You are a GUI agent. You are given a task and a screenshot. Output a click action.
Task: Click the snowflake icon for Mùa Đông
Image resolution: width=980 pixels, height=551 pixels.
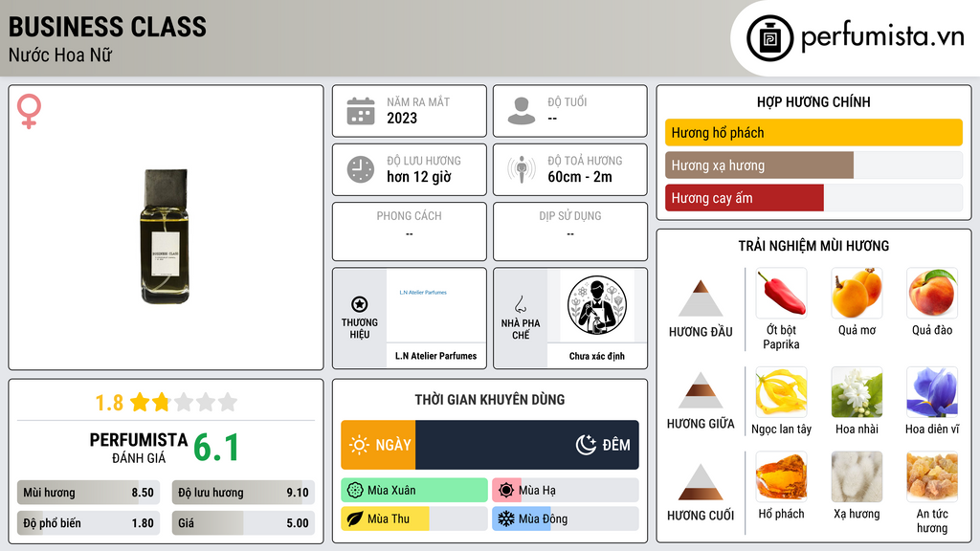[506, 518]
